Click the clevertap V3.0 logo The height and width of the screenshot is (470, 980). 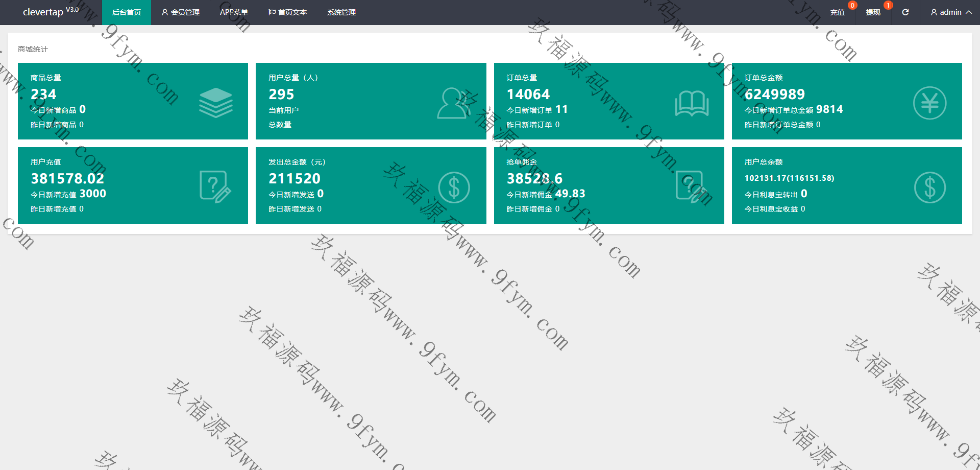pos(51,11)
